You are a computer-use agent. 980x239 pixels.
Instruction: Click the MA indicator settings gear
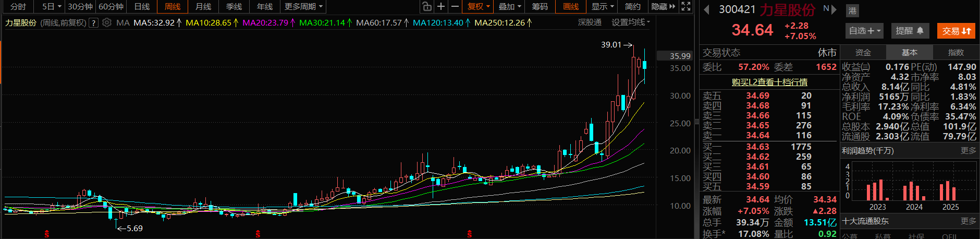107,22
